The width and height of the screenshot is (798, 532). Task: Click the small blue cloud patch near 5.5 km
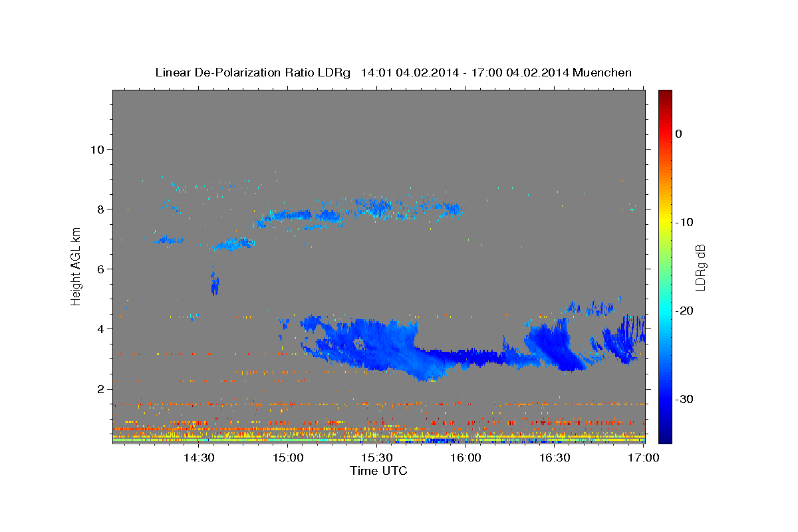[215, 285]
